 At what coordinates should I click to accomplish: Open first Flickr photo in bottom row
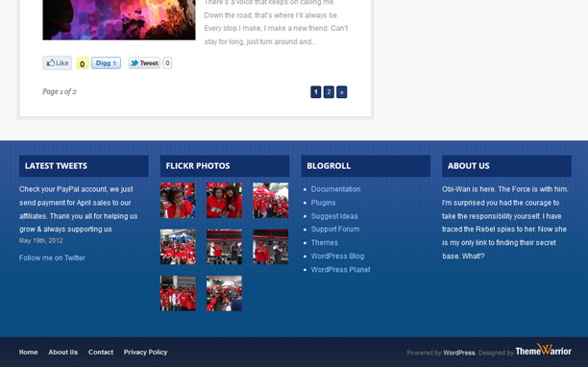[178, 293]
